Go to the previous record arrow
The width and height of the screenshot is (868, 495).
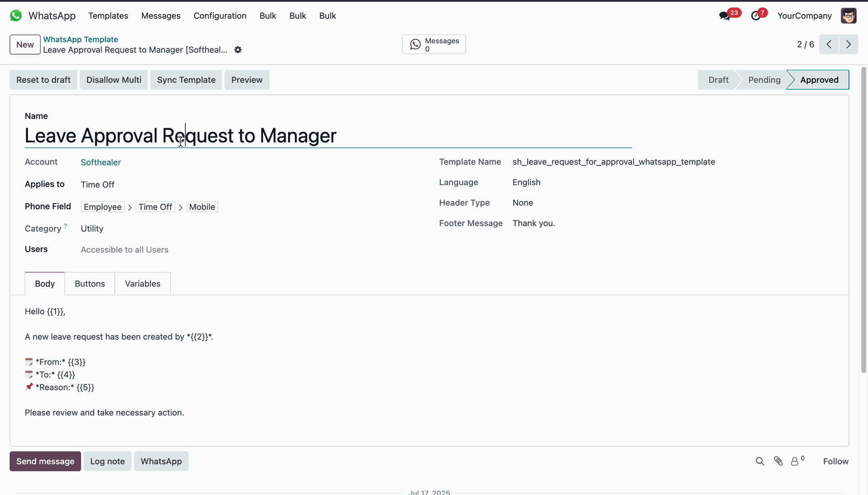(829, 44)
